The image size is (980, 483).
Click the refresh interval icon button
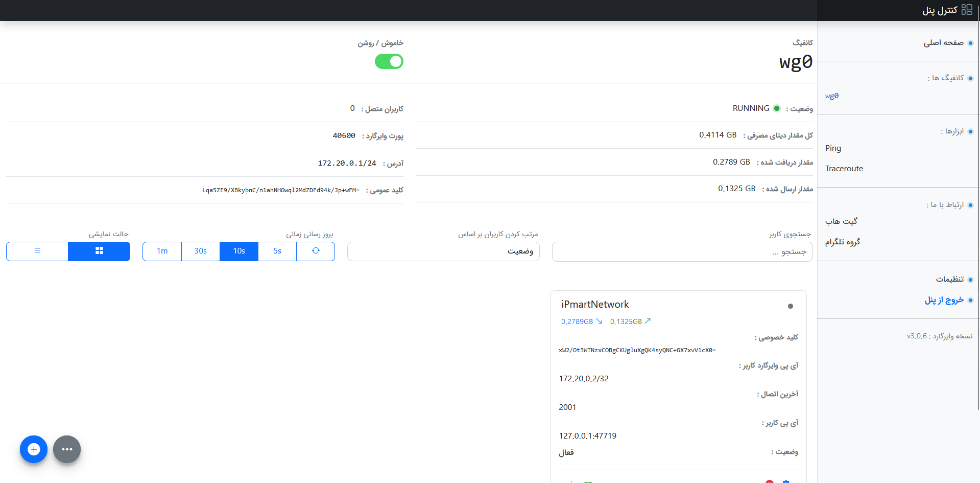(x=316, y=251)
